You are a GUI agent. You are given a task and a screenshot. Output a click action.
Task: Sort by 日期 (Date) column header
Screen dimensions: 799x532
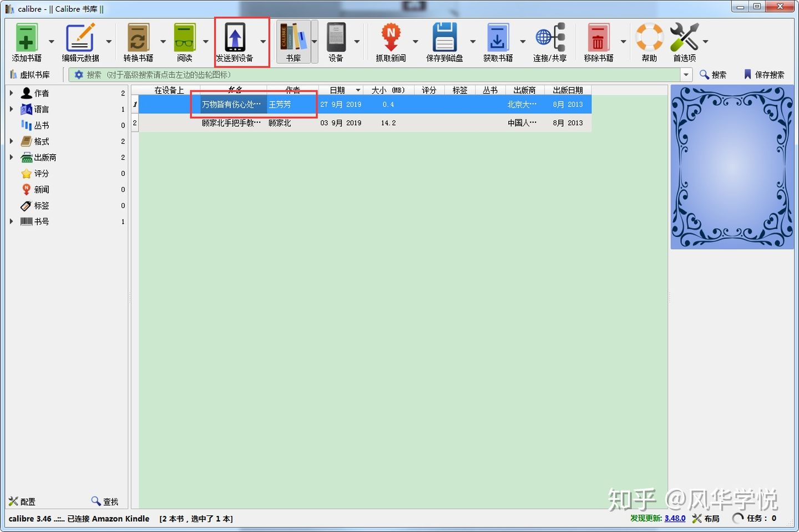pyautogui.click(x=341, y=90)
